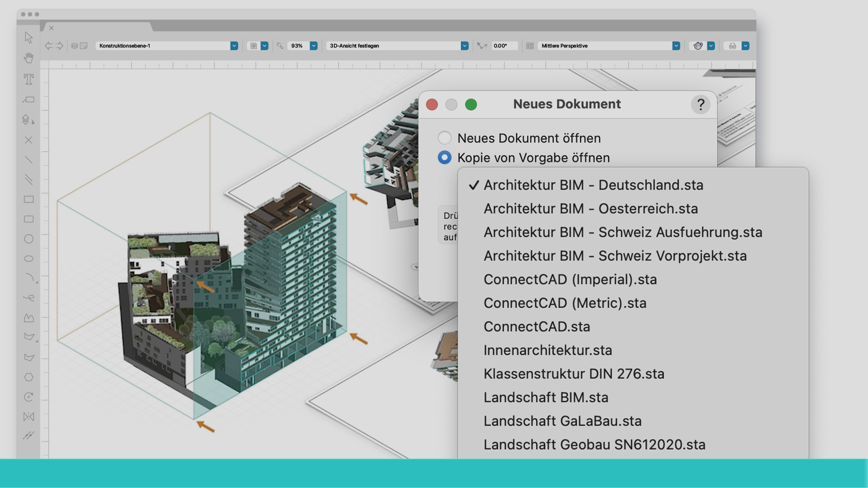Click the rotation angle icon
868x488 pixels.
point(482,45)
